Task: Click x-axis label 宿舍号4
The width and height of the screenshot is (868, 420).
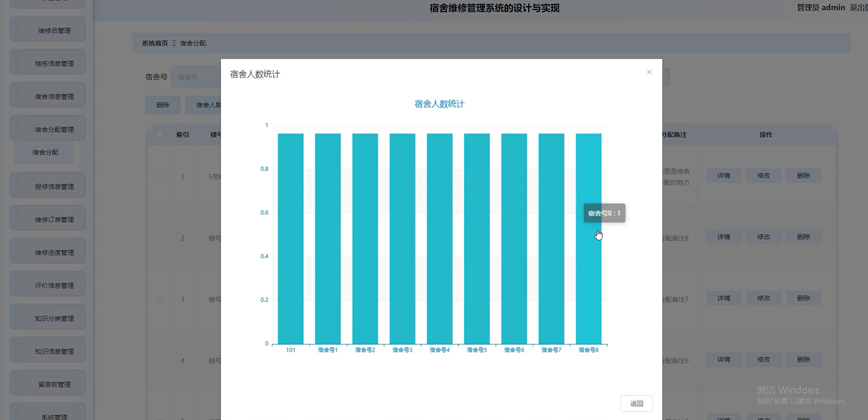Action: pyautogui.click(x=440, y=350)
